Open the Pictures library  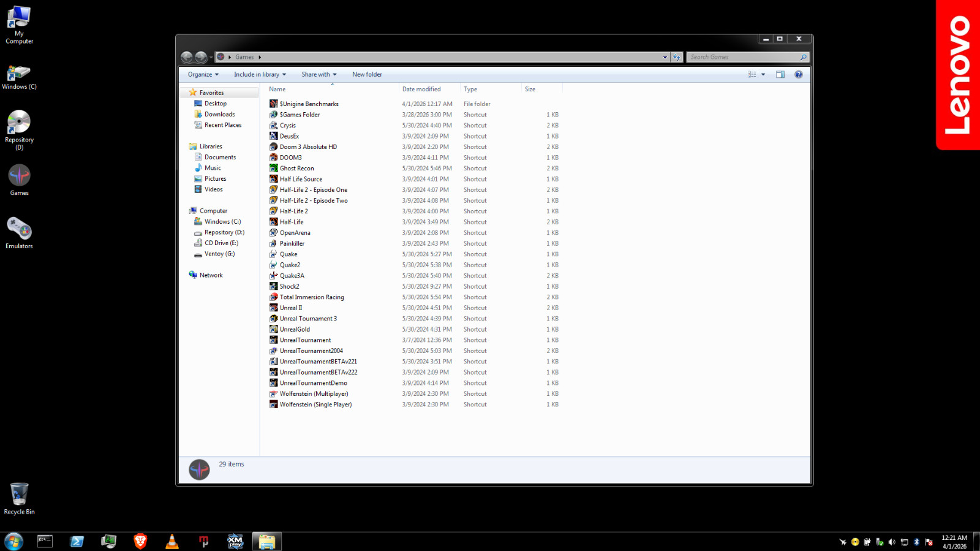(x=215, y=179)
